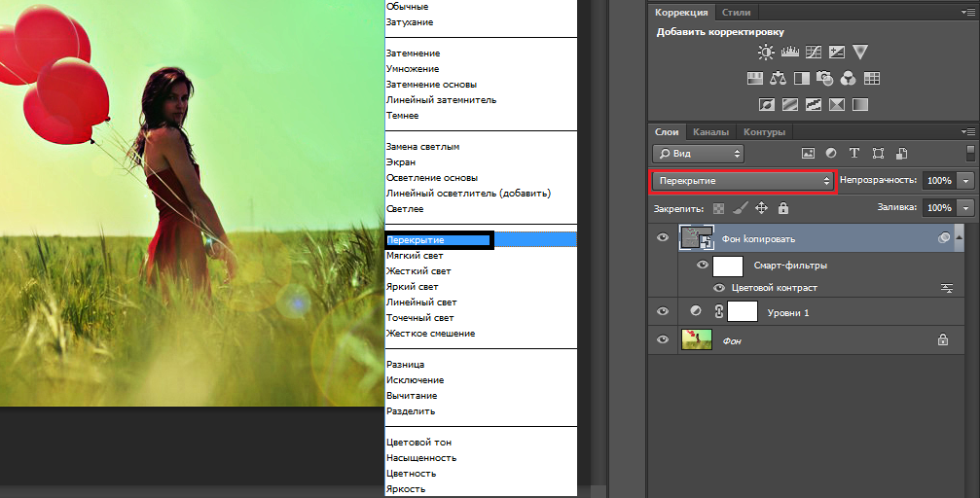Viewport: 980px width, 498px height.
Task: Filter layers by pixel layers icon
Action: (808, 153)
